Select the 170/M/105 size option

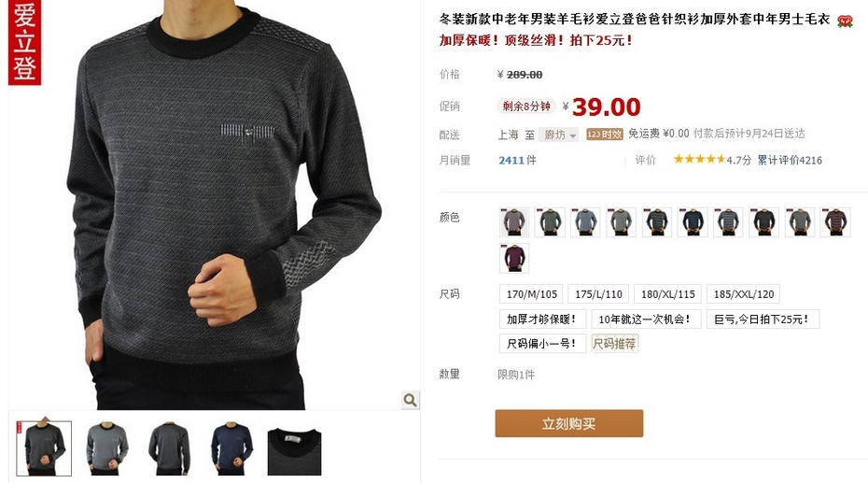[531, 294]
